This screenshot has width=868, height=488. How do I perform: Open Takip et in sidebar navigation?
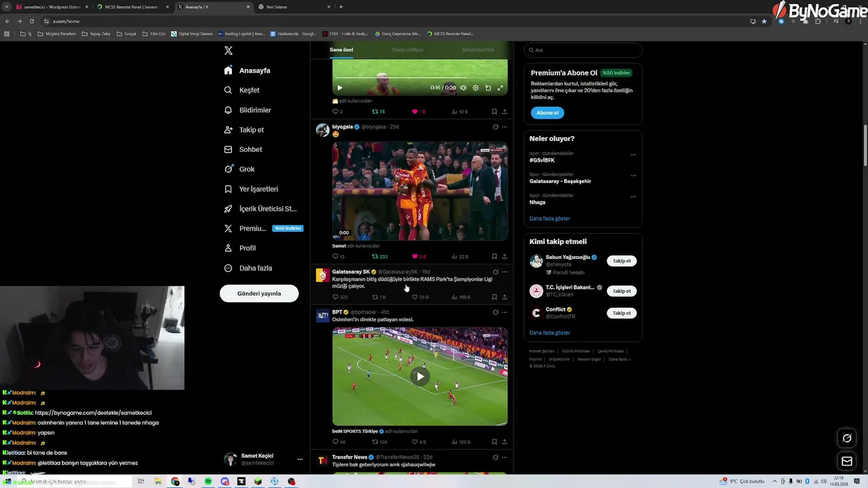(244, 129)
